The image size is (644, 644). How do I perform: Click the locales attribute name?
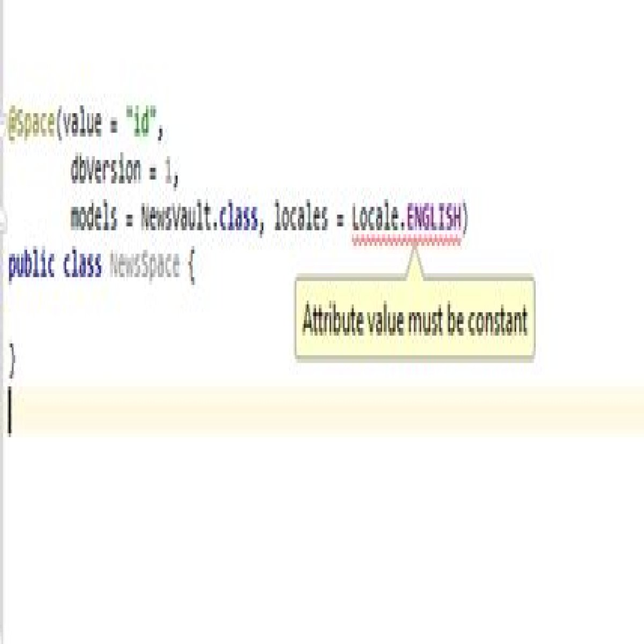click(301, 218)
